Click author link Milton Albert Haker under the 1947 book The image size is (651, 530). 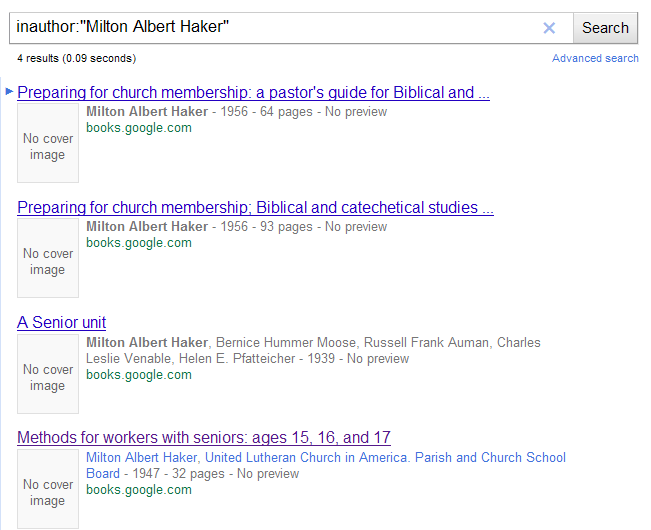click(x=142, y=457)
